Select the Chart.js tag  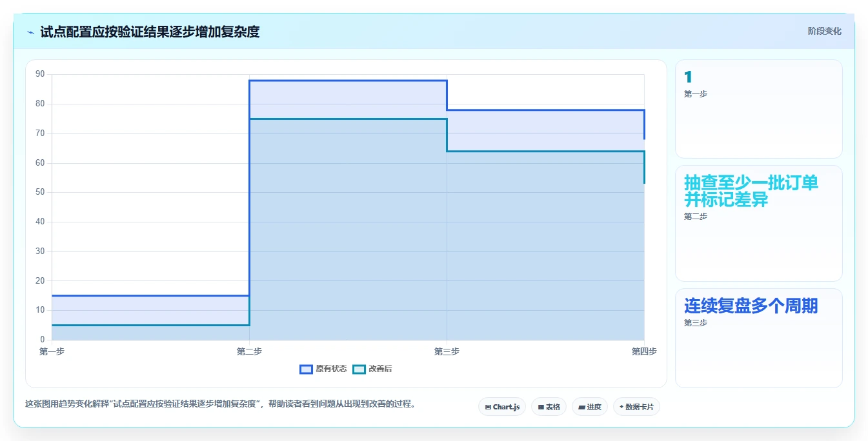(x=502, y=407)
